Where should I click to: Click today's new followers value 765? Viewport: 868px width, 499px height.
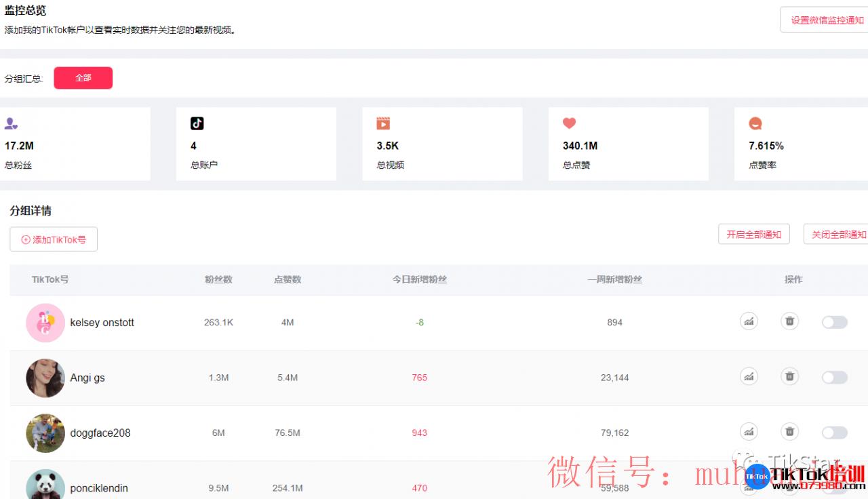click(x=420, y=378)
